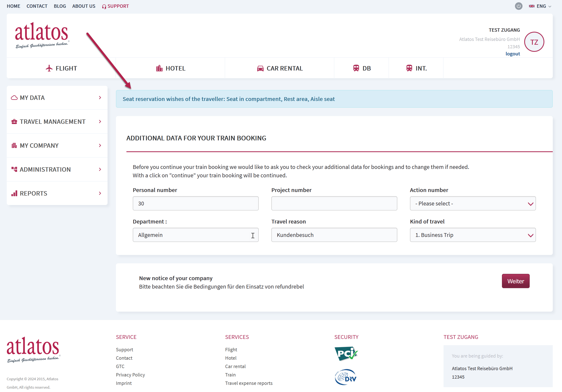Open footer Imprint link
562x392 pixels.
124,383
